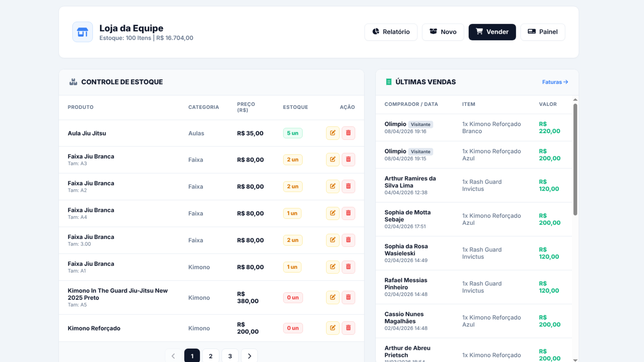The image size is (644, 362).
Task: Click buyer "Sophia da Rosa Wasieleski"
Action: click(406, 250)
